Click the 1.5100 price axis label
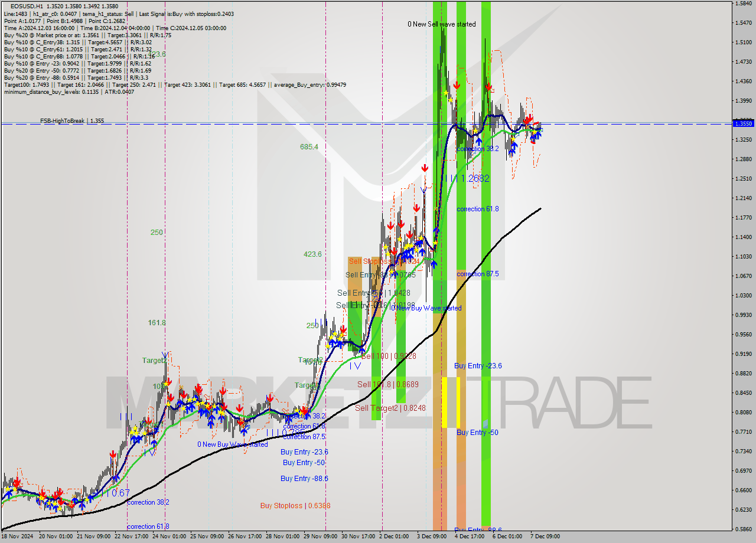Image resolution: width=756 pixels, height=543 pixels. pyautogui.click(x=743, y=42)
